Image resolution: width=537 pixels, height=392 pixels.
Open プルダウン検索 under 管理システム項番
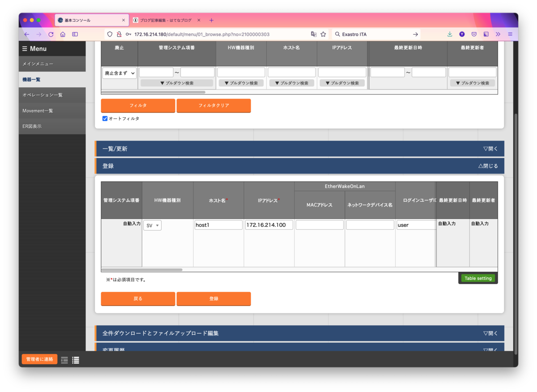pyautogui.click(x=177, y=83)
